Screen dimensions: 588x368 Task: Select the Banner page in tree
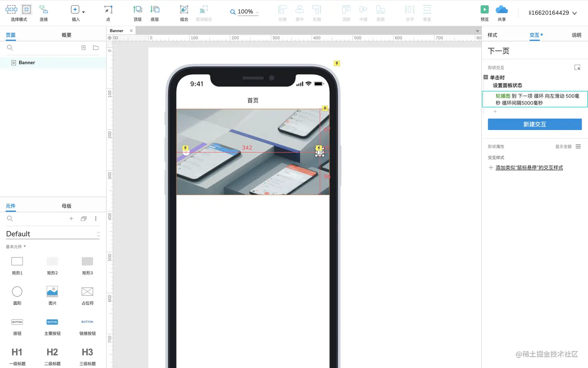click(53, 63)
